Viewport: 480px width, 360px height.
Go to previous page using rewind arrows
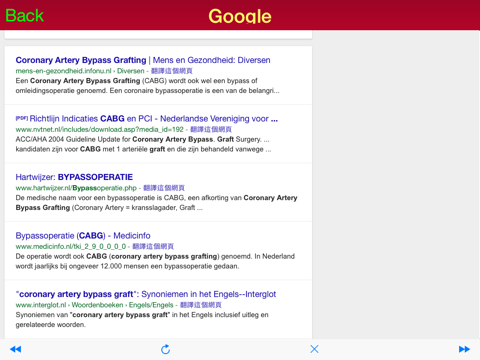15,349
